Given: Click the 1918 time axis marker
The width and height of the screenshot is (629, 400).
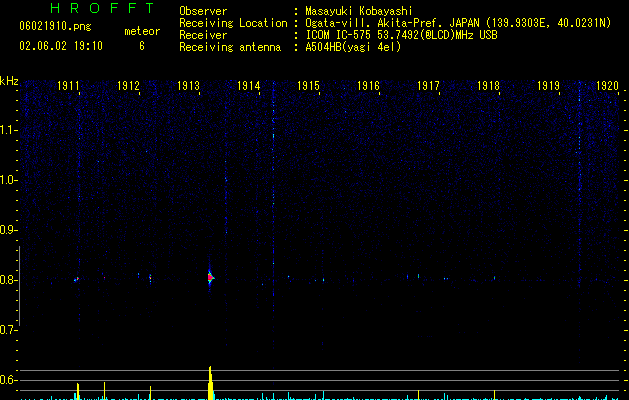Looking at the screenshot, I should click(x=489, y=86).
